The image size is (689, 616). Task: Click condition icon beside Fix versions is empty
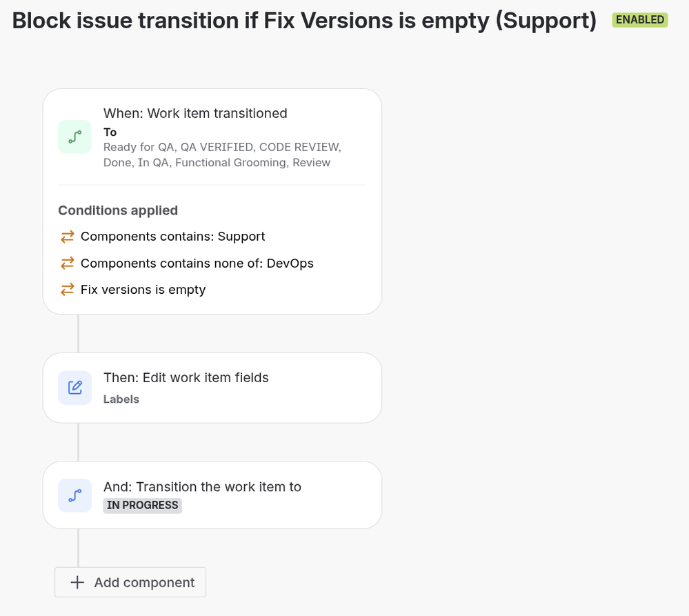(67, 290)
